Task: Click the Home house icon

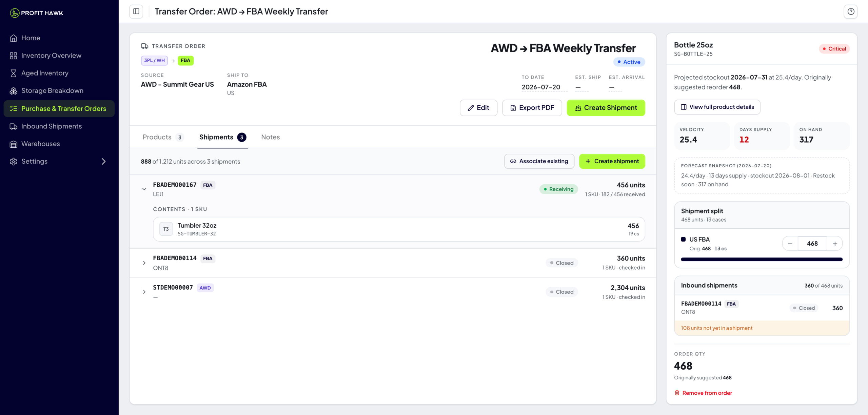Action: [x=14, y=38]
